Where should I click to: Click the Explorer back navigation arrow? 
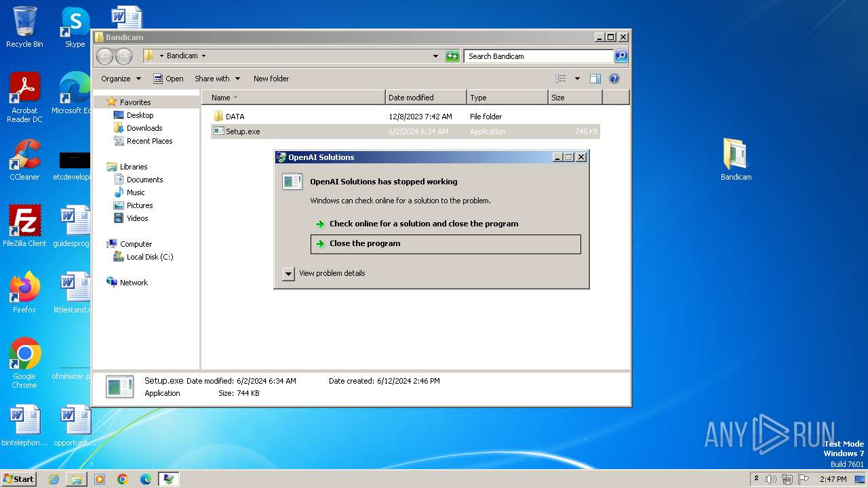pos(104,56)
